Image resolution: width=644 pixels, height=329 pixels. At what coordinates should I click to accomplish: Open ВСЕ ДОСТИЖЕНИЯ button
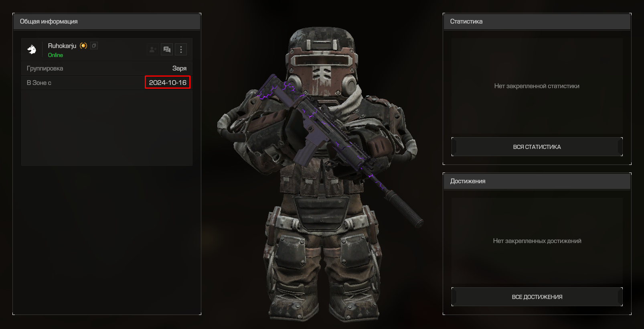537,297
